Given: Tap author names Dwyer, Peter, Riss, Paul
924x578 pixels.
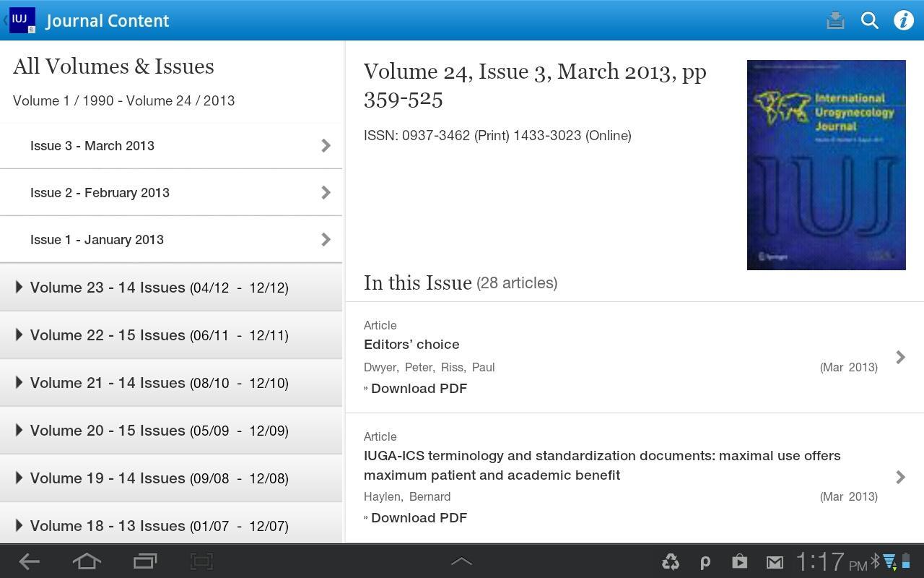Looking at the screenshot, I should [x=430, y=367].
